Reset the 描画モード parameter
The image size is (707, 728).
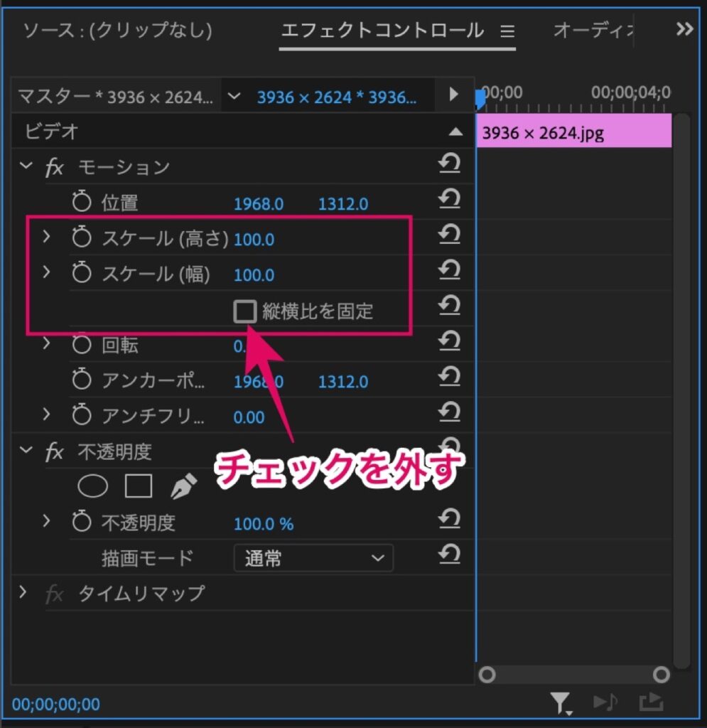[x=449, y=555]
